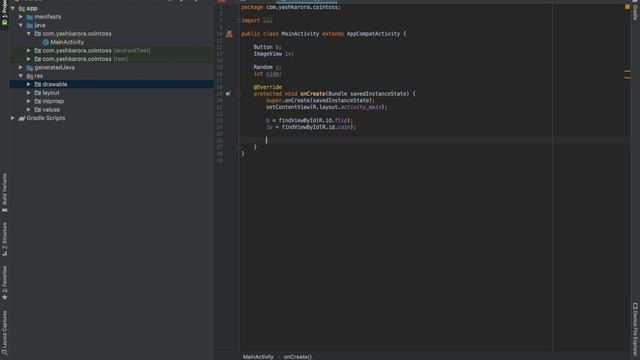
Task: Expand the generatedJava folder arrow
Action: [x=21, y=67]
